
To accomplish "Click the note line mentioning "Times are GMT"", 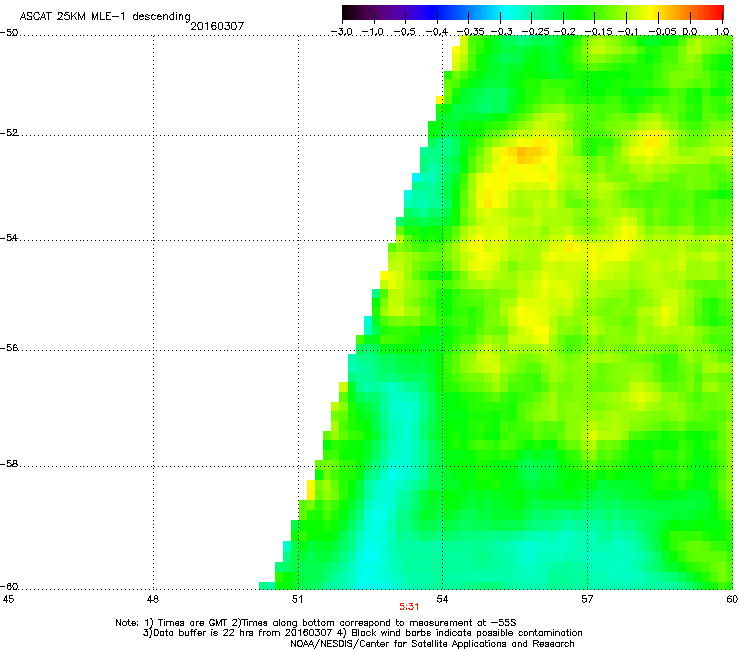I will (316, 623).
